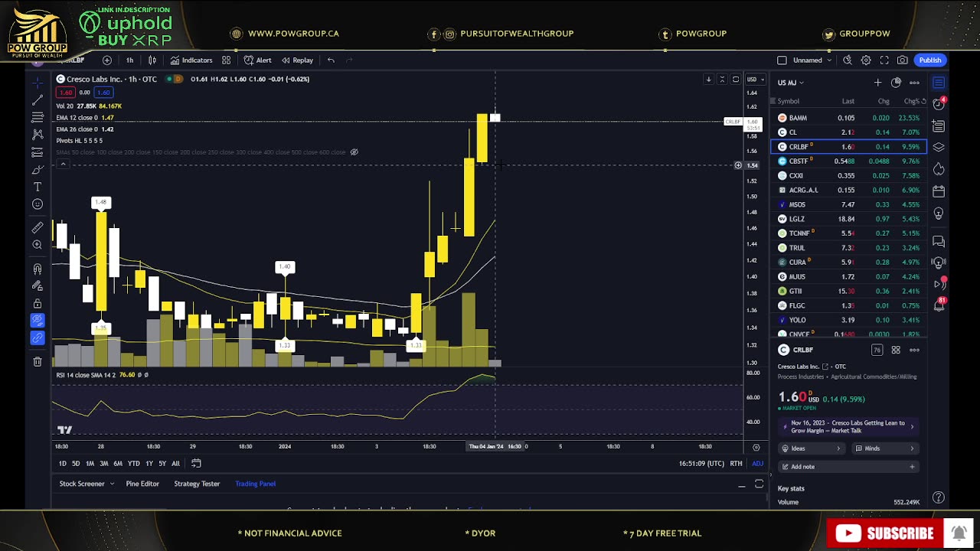Set chart range to YTD

click(133, 463)
